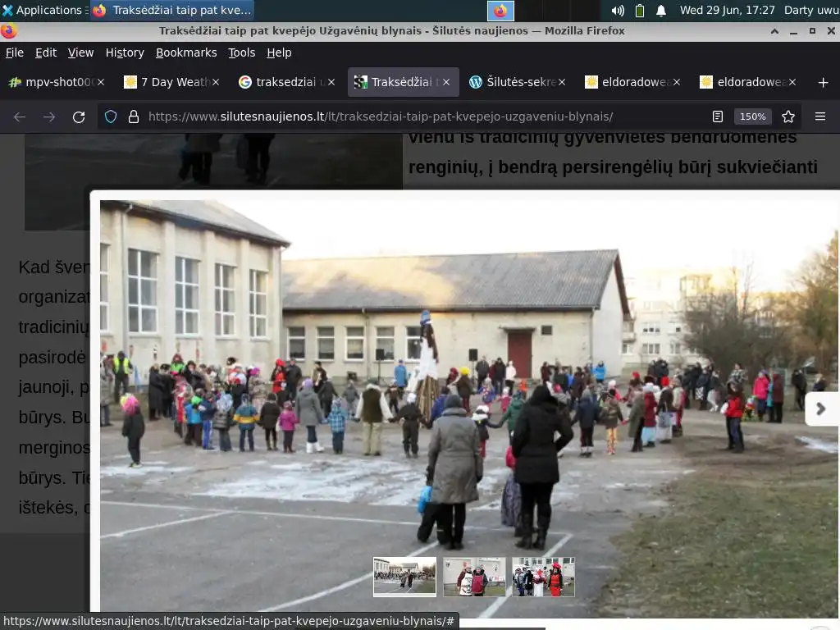Open the volume control in tray

pos(618,11)
